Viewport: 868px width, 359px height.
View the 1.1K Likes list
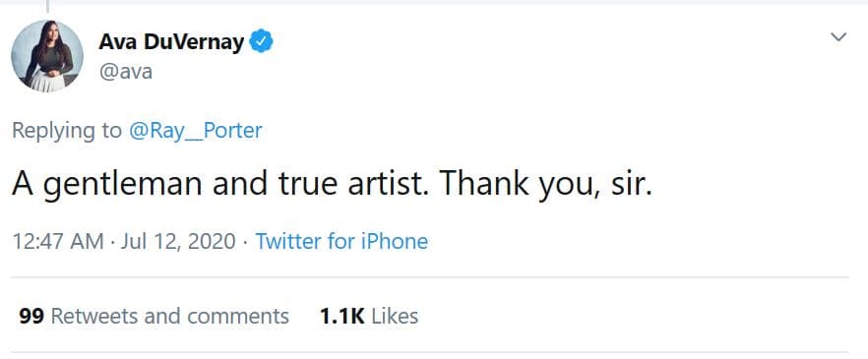(x=369, y=316)
